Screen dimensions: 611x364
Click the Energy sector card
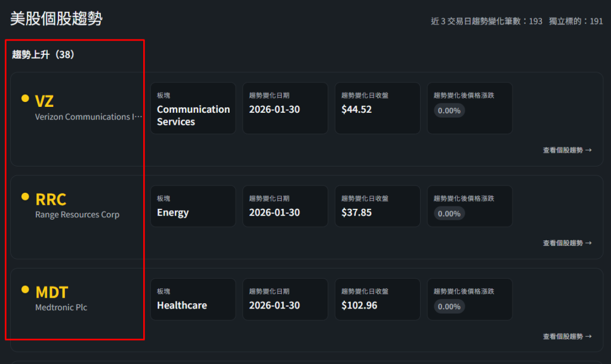[193, 206]
